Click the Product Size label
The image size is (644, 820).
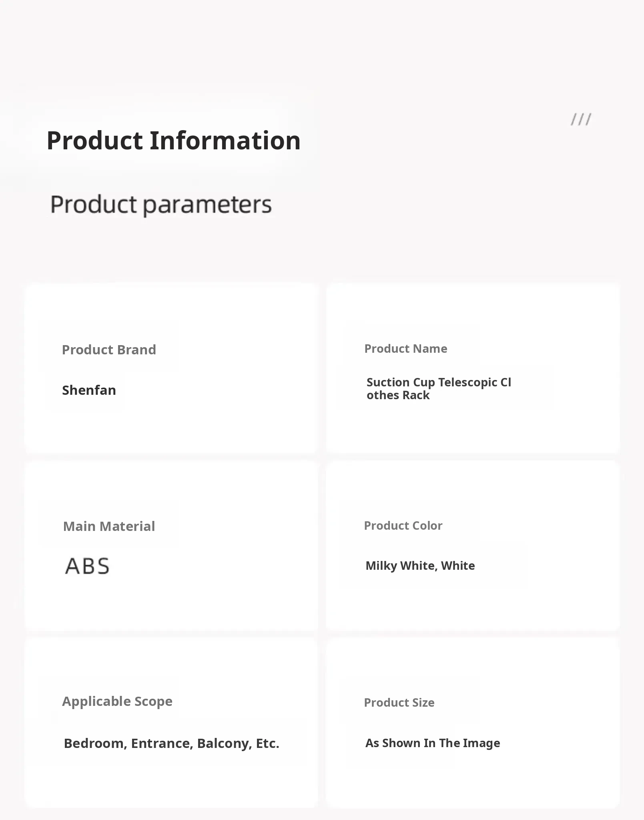point(399,703)
